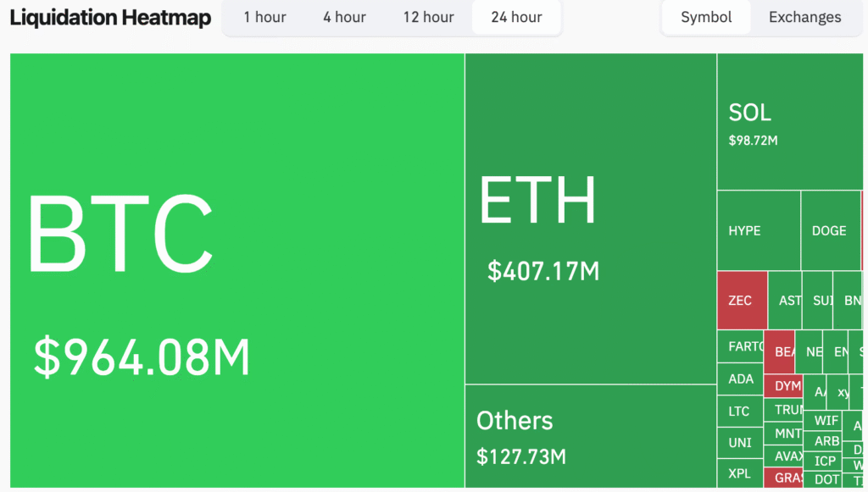868x492 pixels.
Task: Open the UNI heatmap tile
Action: (740, 442)
